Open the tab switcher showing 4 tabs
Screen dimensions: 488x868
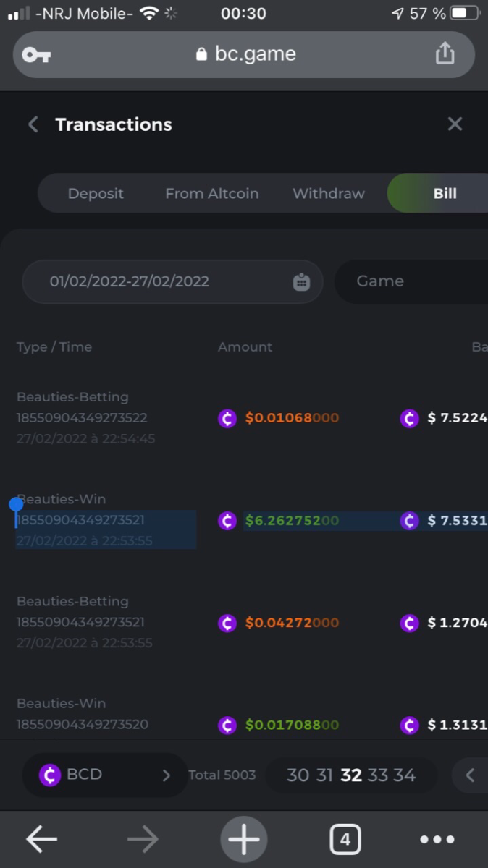(x=345, y=839)
